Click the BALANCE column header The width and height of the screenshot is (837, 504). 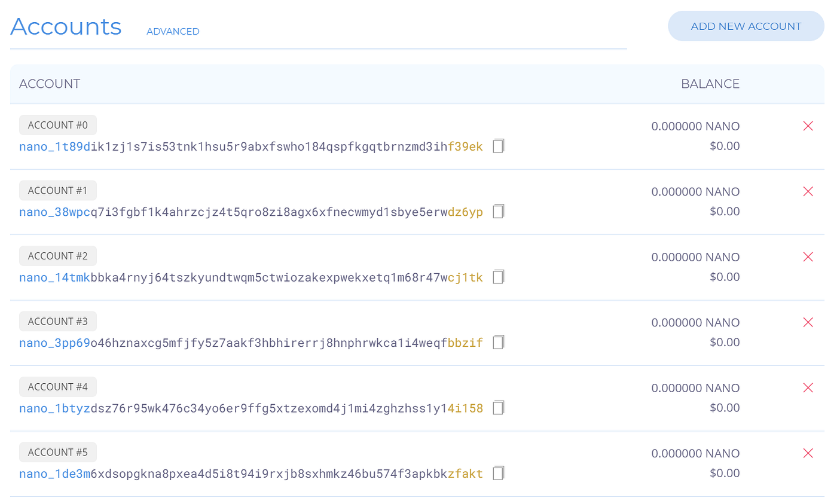pyautogui.click(x=710, y=84)
